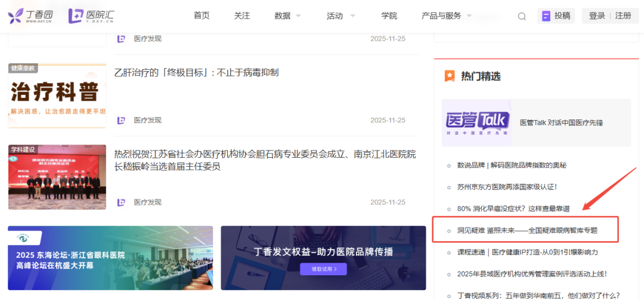Open 数说品牌 解码医院品牌指数的奥秘
Image resolution: width=644 pixels, height=301 pixels.
point(512,165)
